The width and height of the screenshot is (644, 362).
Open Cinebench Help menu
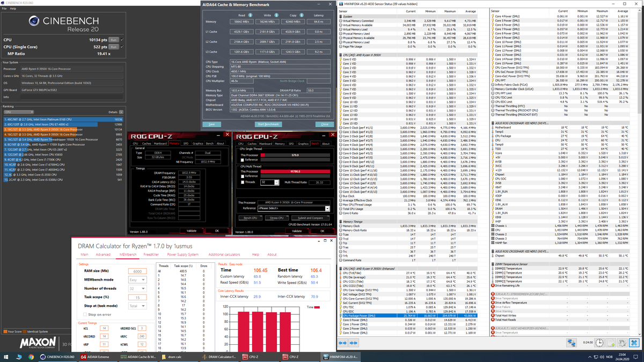pos(13,9)
